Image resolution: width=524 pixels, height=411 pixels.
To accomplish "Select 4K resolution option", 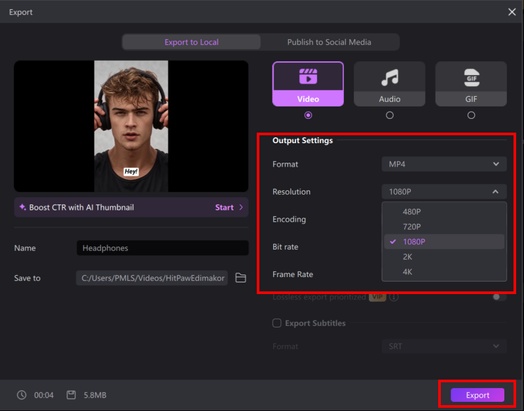I will click(x=444, y=272).
